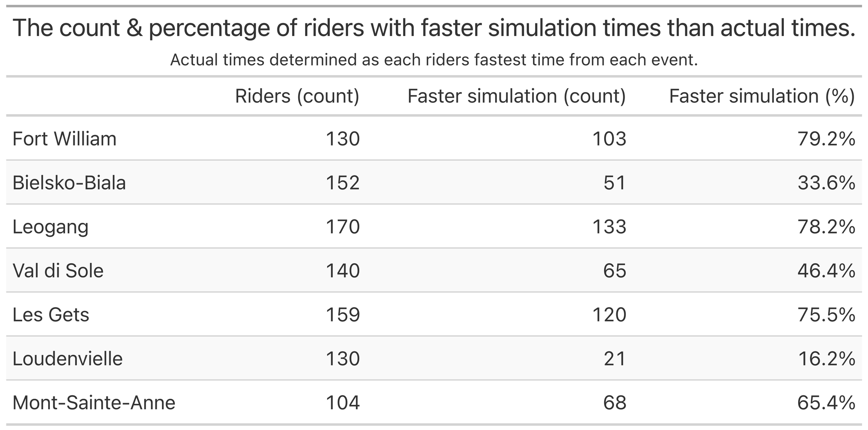Click Bielsko-Biala's rider count of 152

coord(343,183)
